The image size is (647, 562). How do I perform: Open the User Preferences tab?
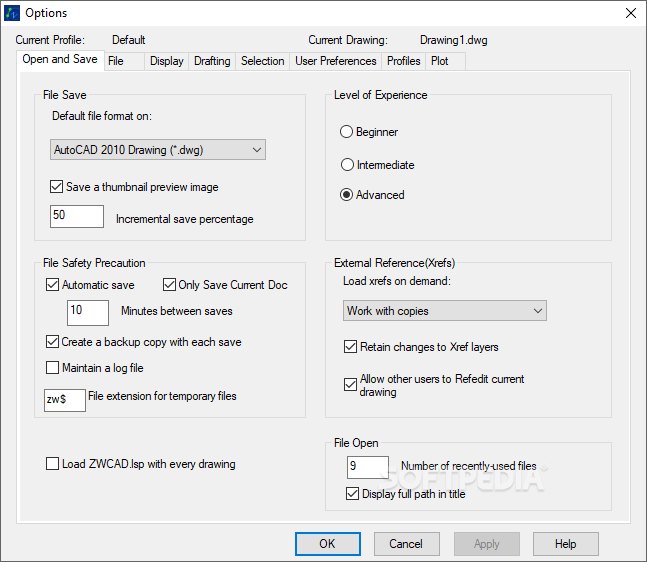click(x=335, y=61)
